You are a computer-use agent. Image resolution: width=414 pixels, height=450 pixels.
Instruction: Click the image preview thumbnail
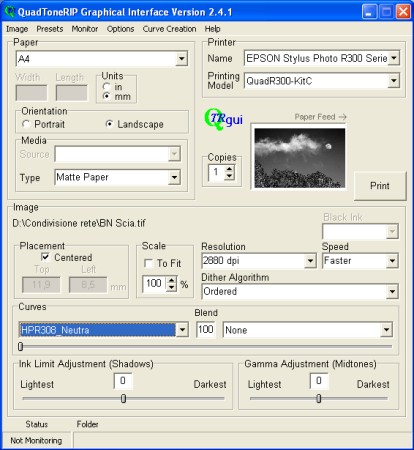pos(299,158)
